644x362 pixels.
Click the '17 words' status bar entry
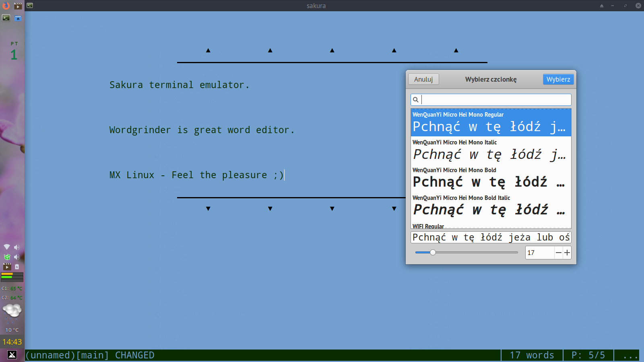coord(532,355)
